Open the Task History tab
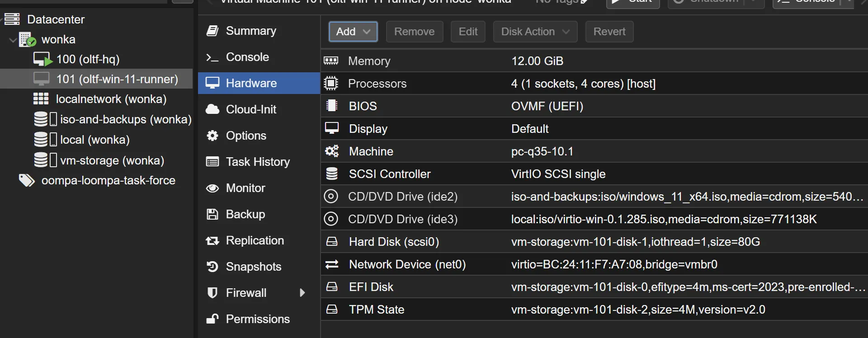 259,162
